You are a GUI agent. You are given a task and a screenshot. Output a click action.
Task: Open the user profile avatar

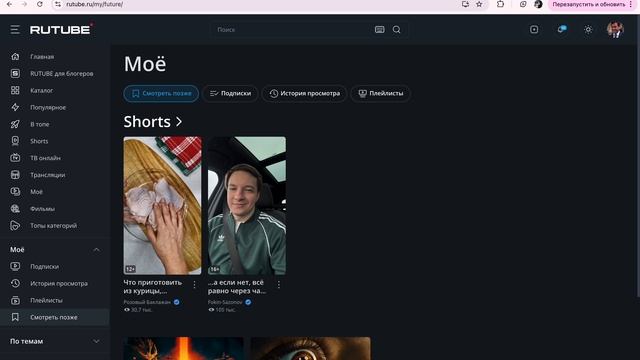click(x=615, y=29)
